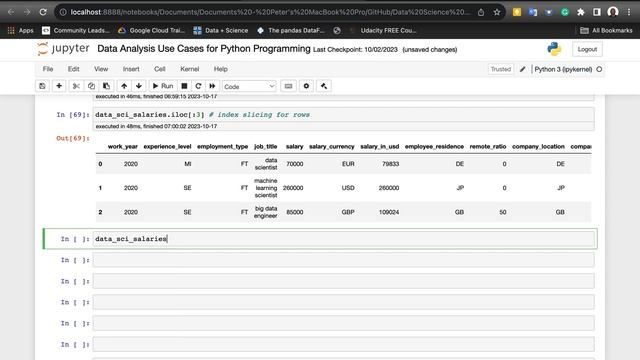Image resolution: width=640 pixels, height=360 pixels.
Task: Restart kernel and run all fast-forward icon
Action: [212, 86]
